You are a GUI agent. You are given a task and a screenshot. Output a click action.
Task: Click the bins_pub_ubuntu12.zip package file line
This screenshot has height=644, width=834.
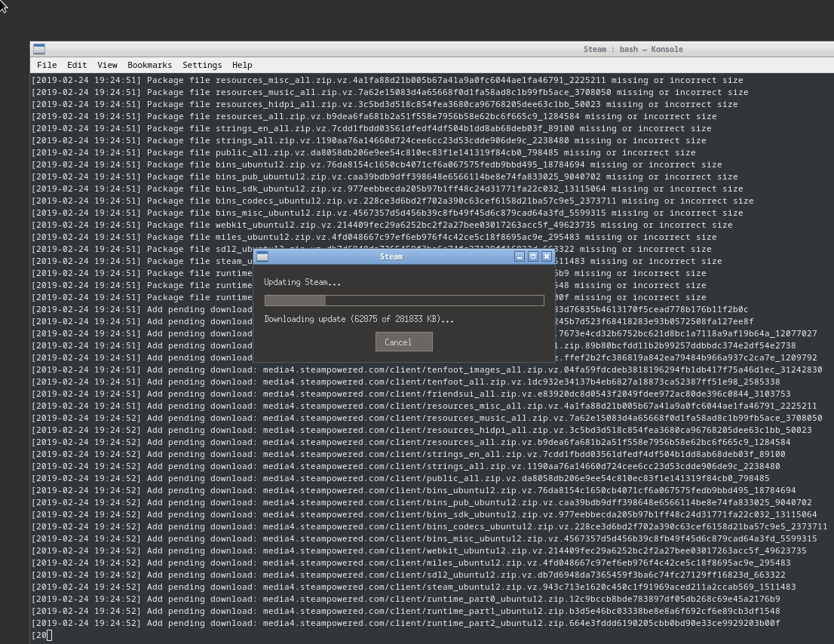(385, 177)
